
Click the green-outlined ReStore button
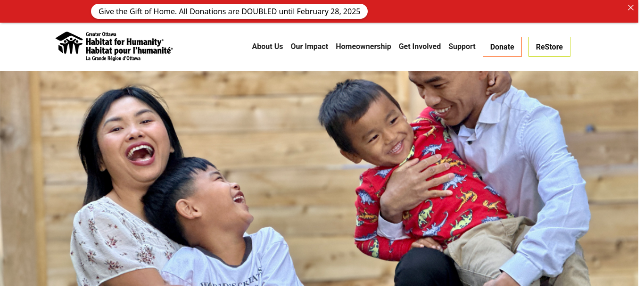(549, 47)
